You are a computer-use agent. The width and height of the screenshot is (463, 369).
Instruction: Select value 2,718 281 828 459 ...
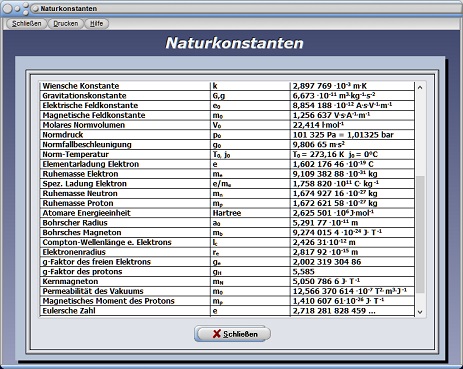tap(334, 311)
